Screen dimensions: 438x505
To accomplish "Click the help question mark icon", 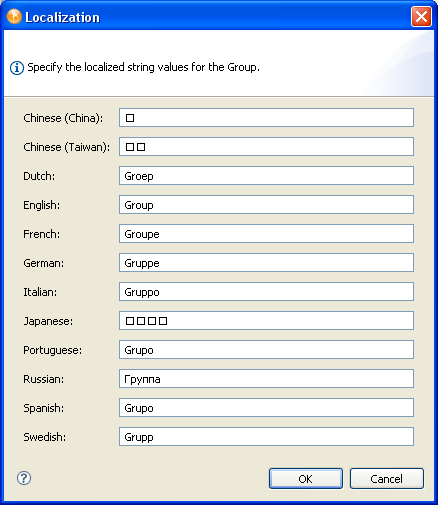I will click(24, 478).
